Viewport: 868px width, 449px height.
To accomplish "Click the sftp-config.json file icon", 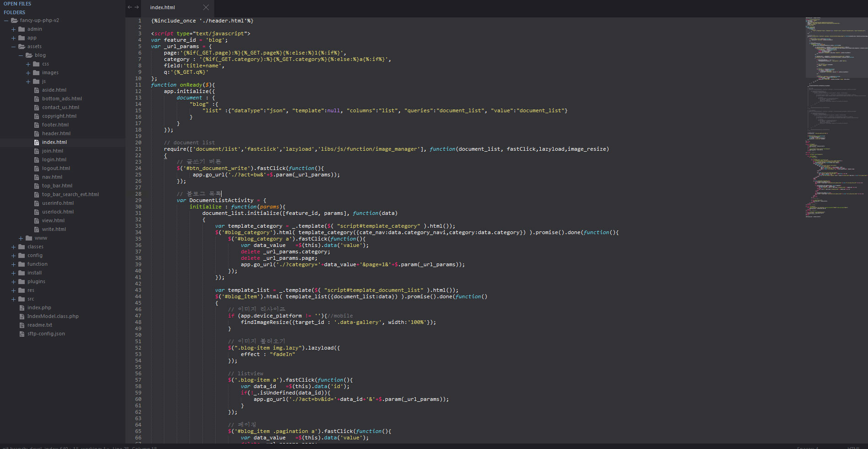I will (x=22, y=334).
